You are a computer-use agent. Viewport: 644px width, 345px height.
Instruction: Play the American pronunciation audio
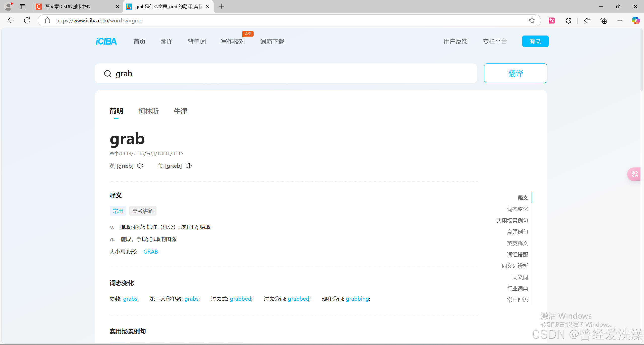pyautogui.click(x=189, y=166)
